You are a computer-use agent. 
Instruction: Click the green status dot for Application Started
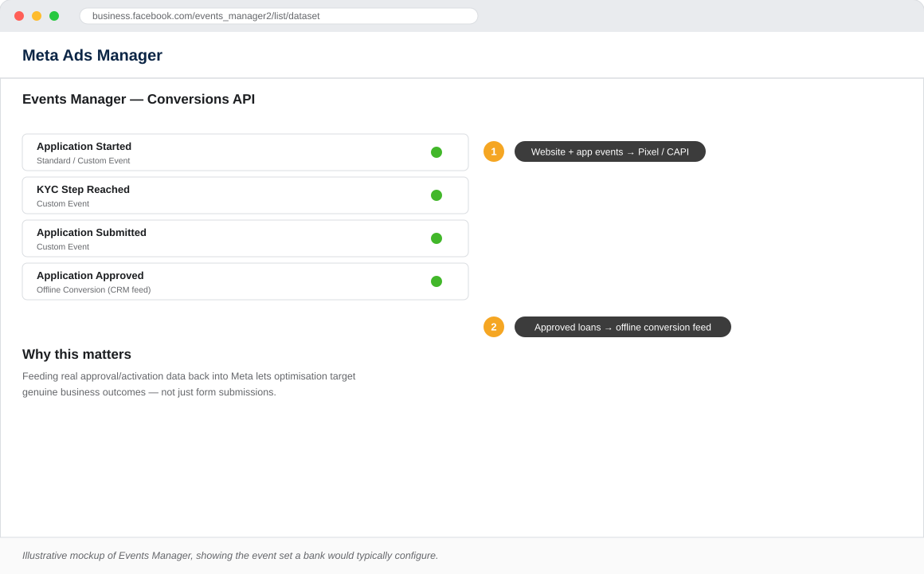coord(436,152)
